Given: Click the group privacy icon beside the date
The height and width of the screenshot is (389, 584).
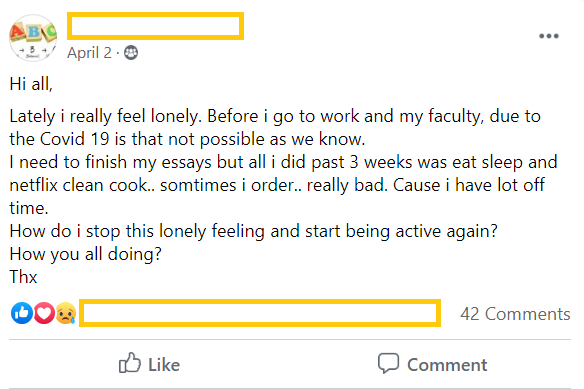Looking at the screenshot, I should point(131,53).
